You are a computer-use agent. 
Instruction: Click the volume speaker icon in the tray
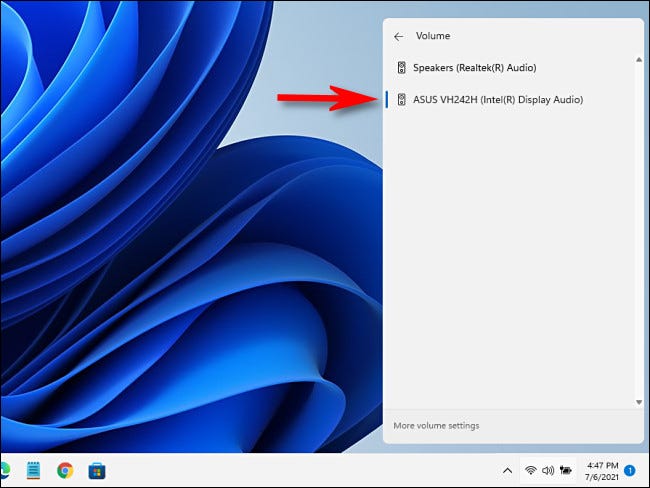click(x=547, y=469)
